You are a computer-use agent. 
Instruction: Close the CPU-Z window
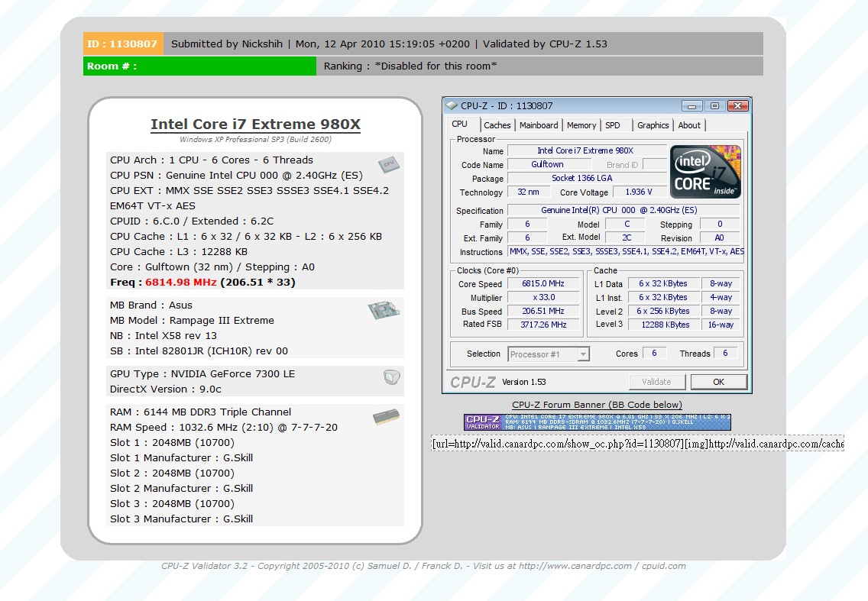(x=737, y=106)
